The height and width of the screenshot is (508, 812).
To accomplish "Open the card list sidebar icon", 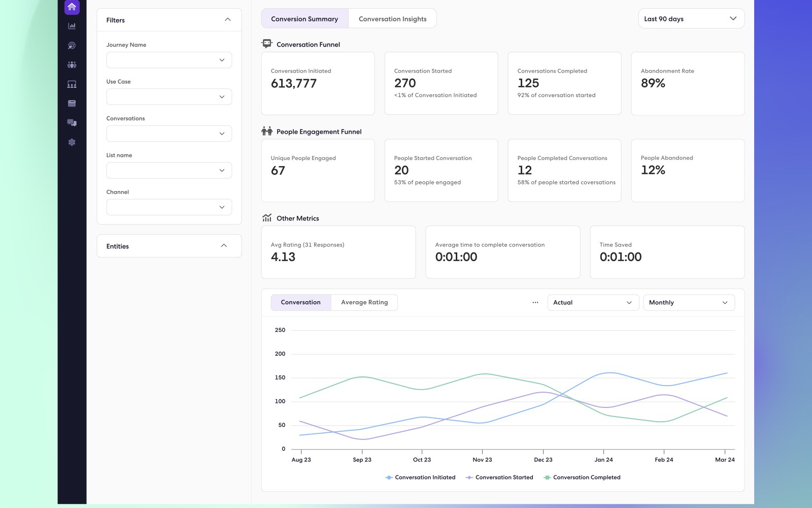I will coord(72,103).
